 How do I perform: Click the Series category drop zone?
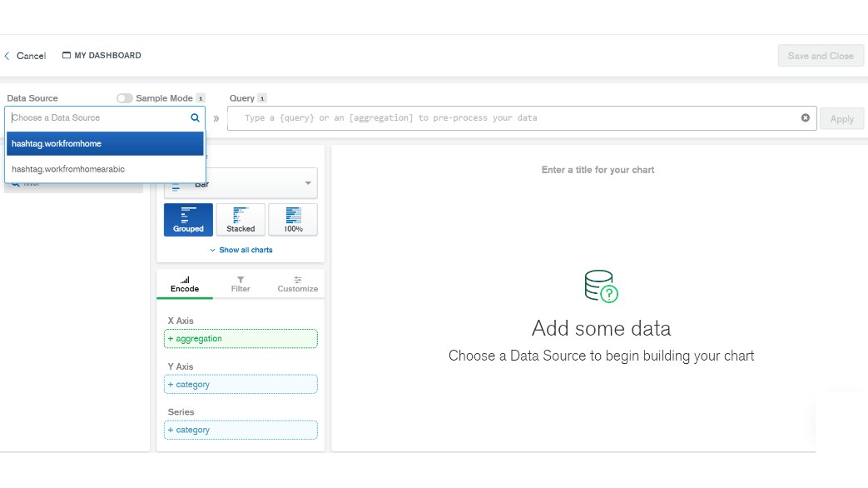[x=241, y=430]
